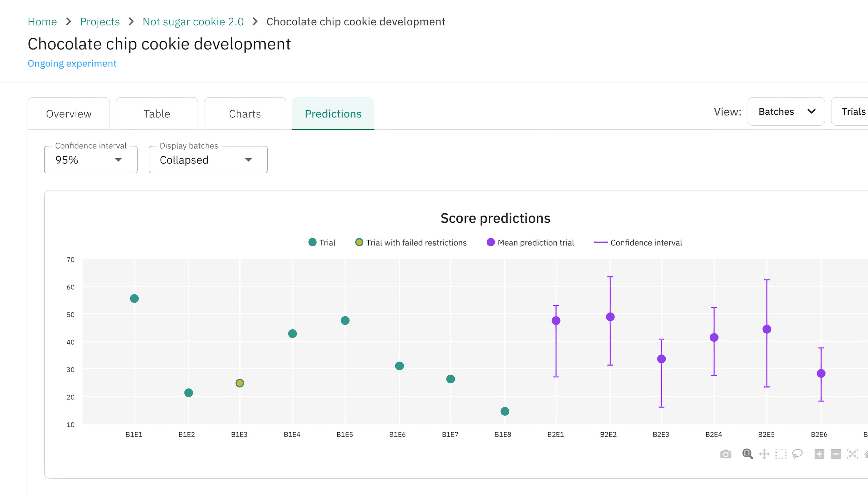The height and width of the screenshot is (495, 868).
Task: Click the purple B2E5 mean prediction point
Action: (767, 329)
